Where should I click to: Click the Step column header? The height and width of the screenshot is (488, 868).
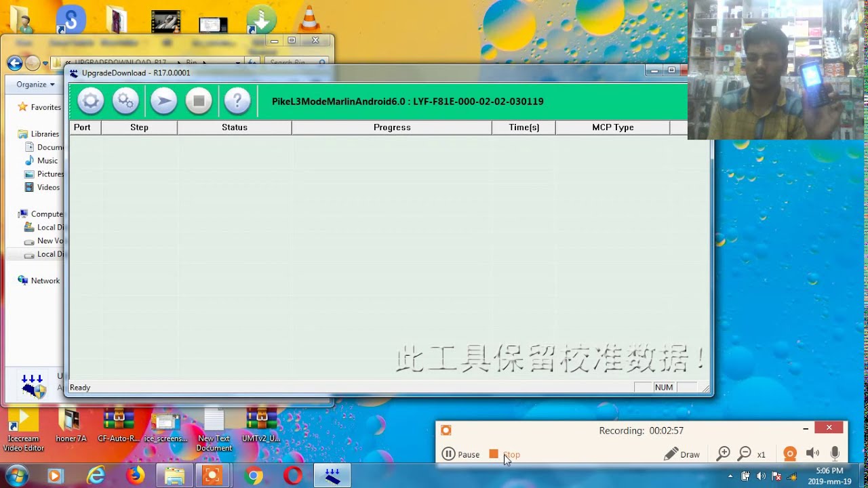pos(139,127)
